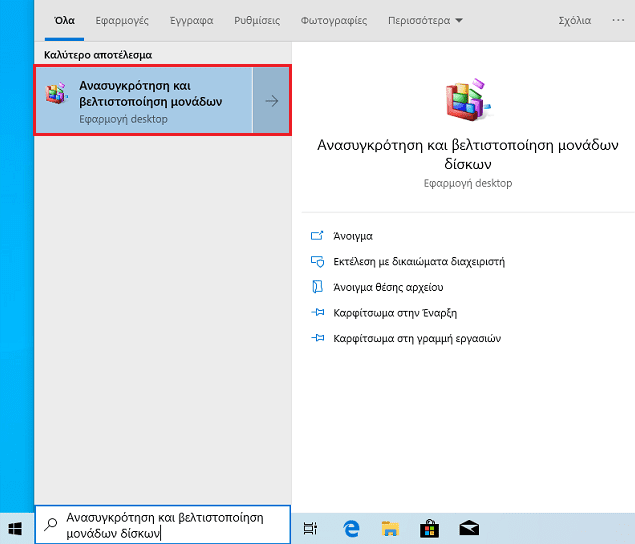Click the Καλύτερο αποτέλεσμα heading
Viewport: 635px width, 544px height.
point(98,55)
